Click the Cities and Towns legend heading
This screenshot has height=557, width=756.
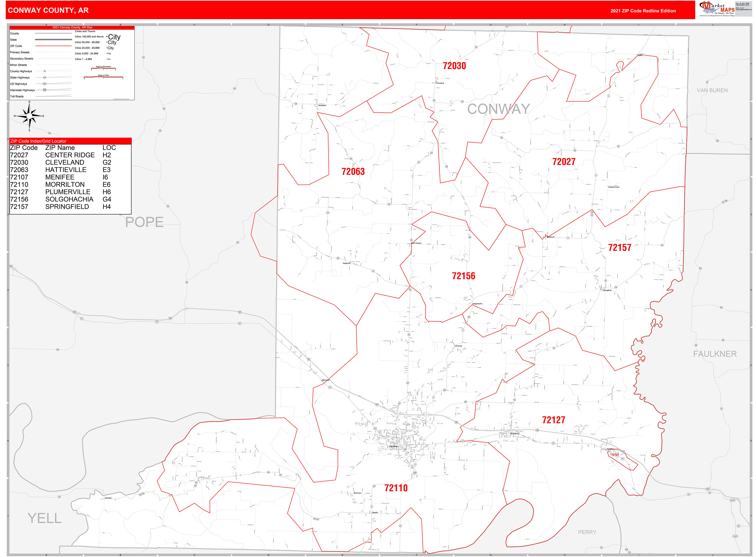coord(85,31)
